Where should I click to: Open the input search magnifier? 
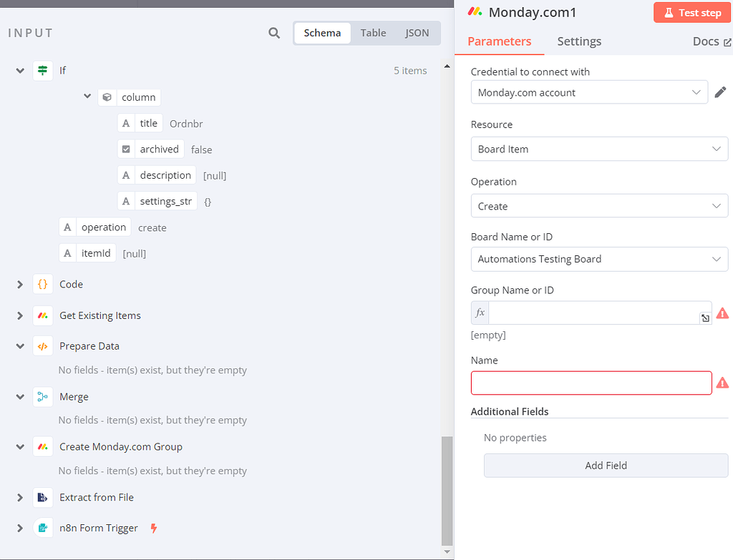(x=273, y=33)
